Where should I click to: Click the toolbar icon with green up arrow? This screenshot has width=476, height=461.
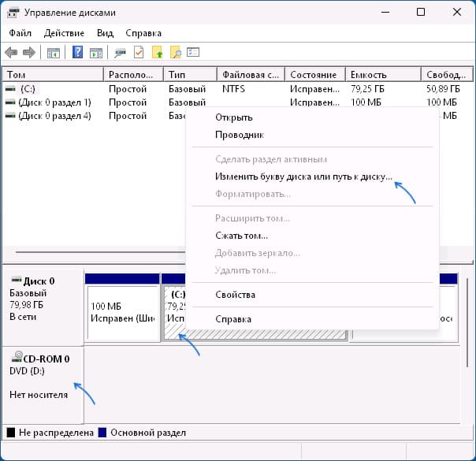click(x=158, y=53)
